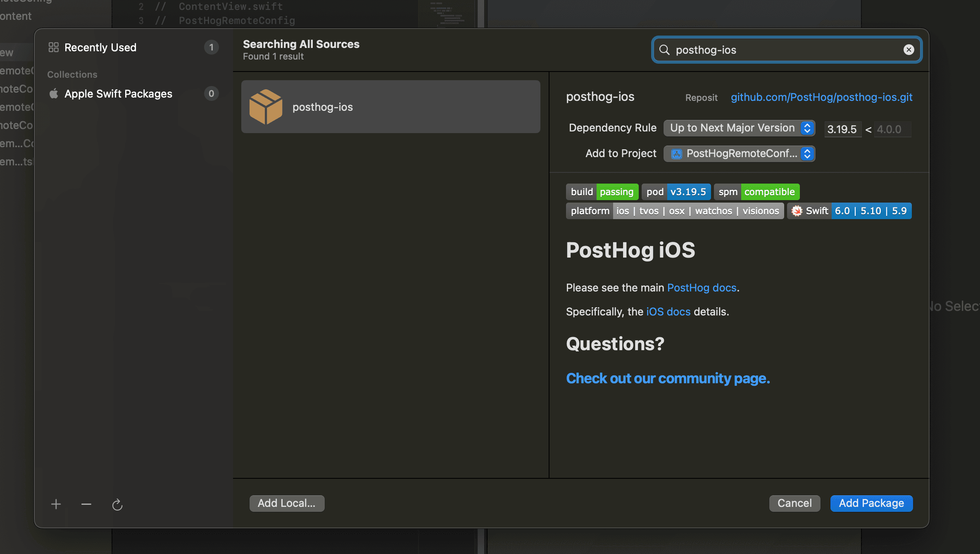Screen dimensions: 980x554
Task: Click the Add to Project label
Action: tap(621, 153)
